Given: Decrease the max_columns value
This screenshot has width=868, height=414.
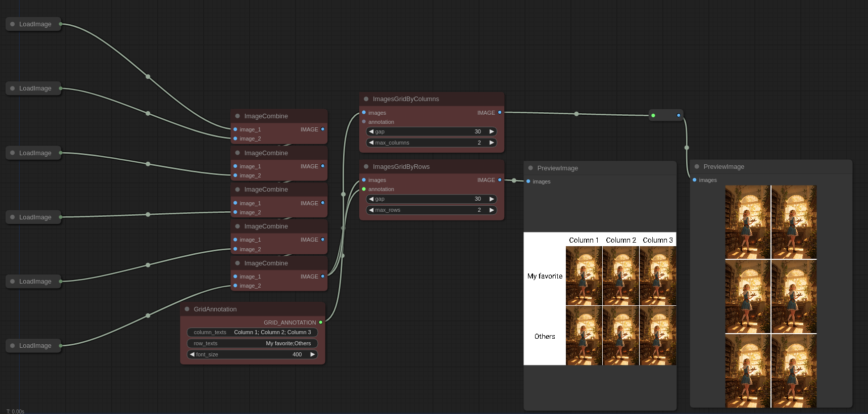Looking at the screenshot, I should (x=371, y=143).
